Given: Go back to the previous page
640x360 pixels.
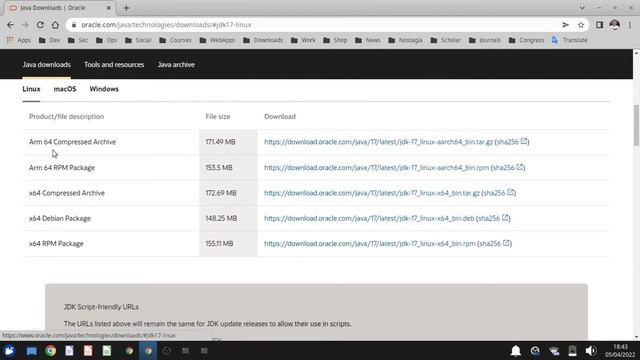Looking at the screenshot, I should [x=10, y=25].
